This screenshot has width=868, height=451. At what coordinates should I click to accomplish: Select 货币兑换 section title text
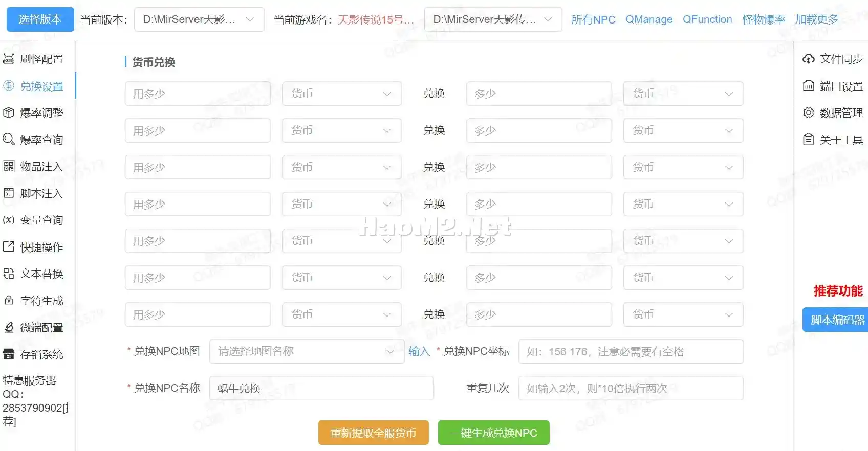point(154,62)
